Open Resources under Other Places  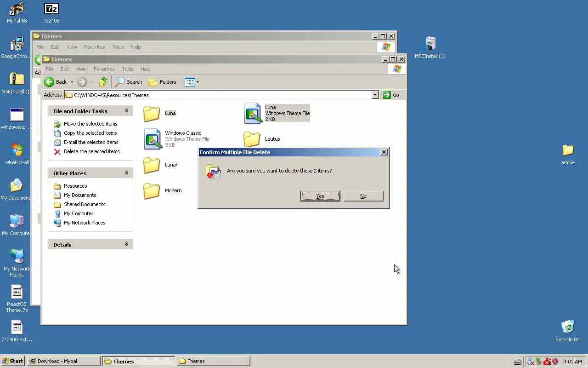(75, 186)
